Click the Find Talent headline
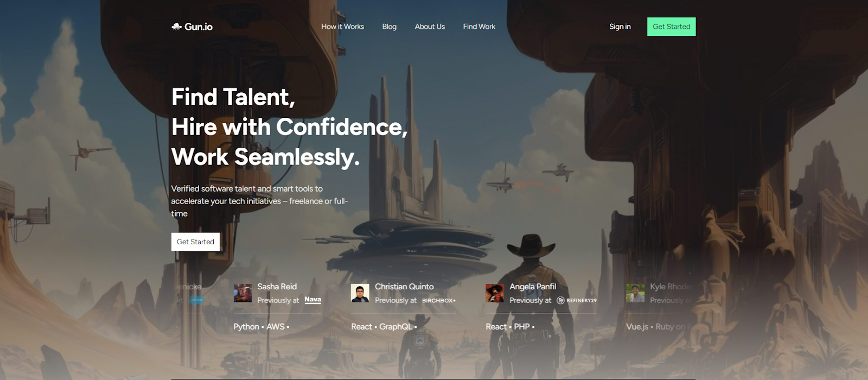The height and width of the screenshot is (380, 868). tap(290, 127)
